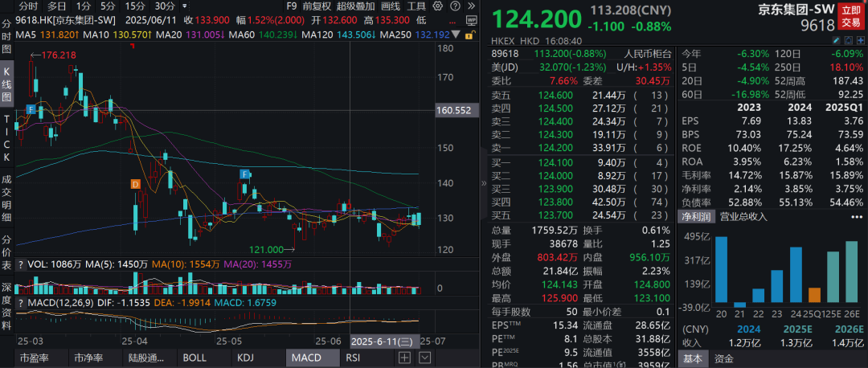Click the pencil note icon under 立即交易
This screenshot has height=368, width=868.
(x=837, y=40)
